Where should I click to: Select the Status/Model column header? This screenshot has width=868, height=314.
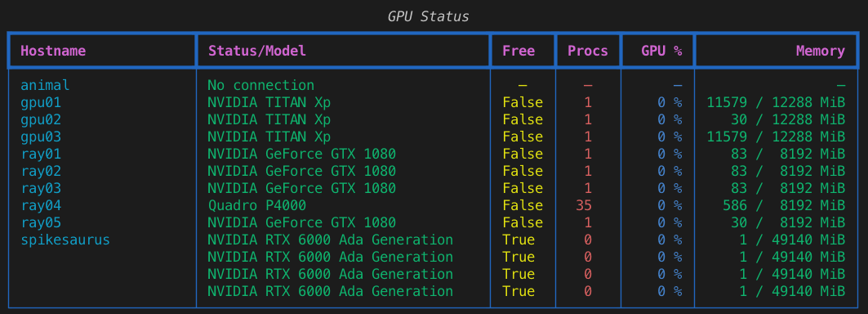click(x=257, y=51)
